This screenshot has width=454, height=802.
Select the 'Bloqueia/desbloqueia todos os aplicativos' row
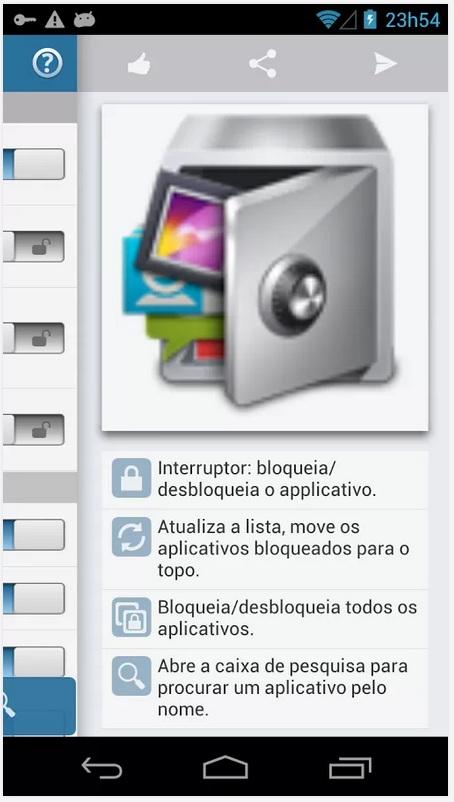coord(265,618)
